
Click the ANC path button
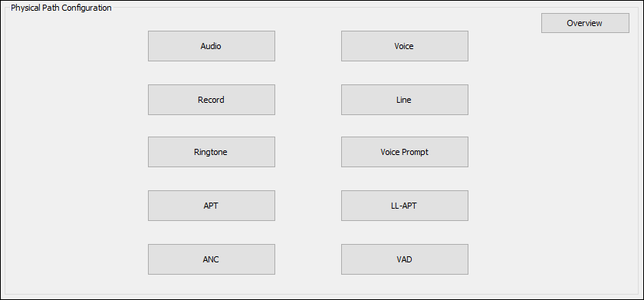point(212,259)
